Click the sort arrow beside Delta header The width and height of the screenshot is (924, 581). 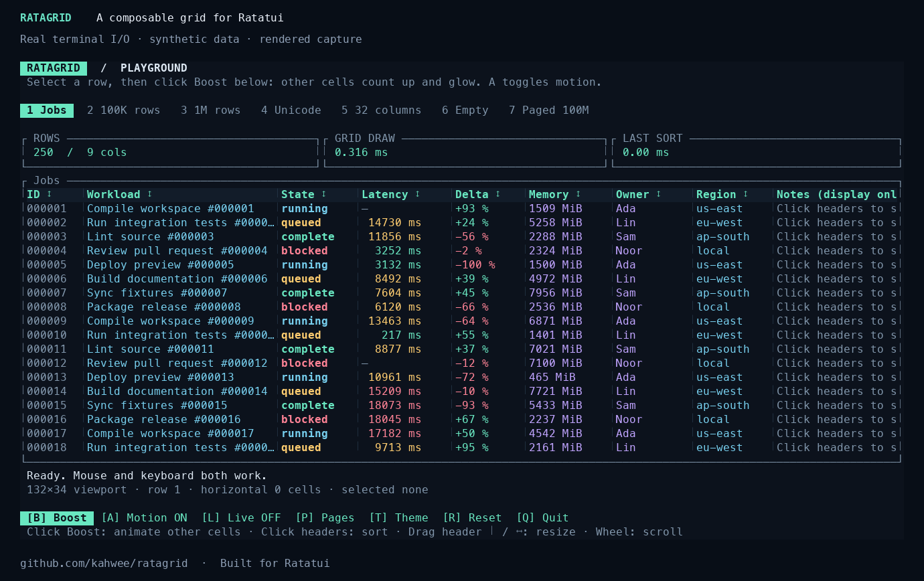(498, 194)
